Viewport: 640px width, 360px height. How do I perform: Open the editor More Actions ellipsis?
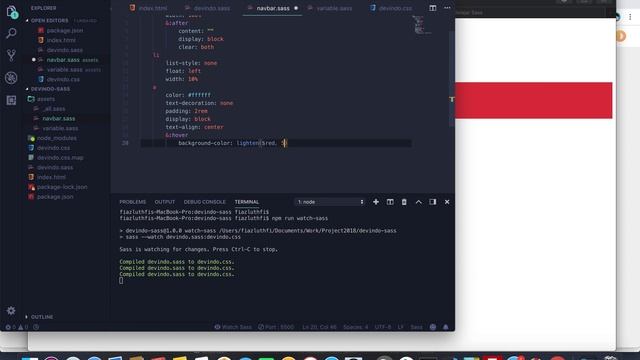[447, 8]
